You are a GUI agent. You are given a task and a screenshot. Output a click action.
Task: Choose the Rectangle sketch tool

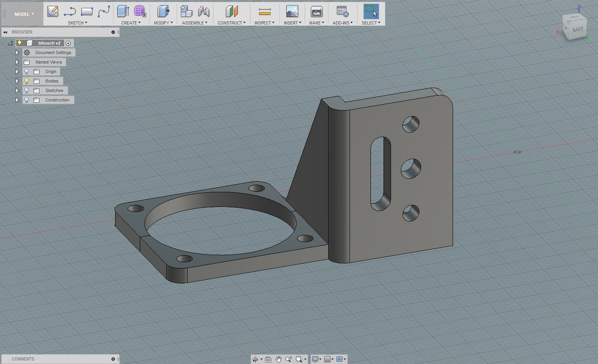87,11
